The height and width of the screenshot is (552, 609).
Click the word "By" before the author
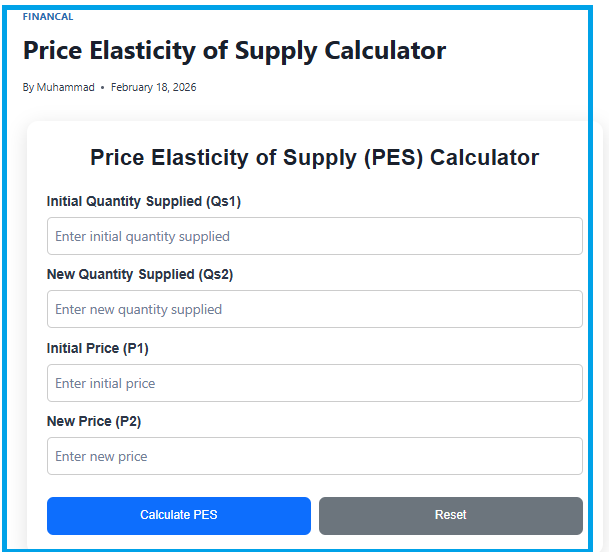28,88
